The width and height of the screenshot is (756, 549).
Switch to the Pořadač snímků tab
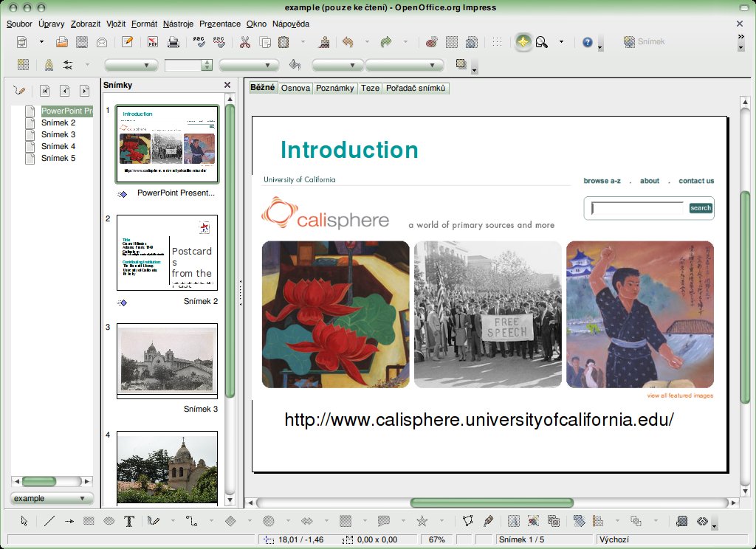pos(416,89)
